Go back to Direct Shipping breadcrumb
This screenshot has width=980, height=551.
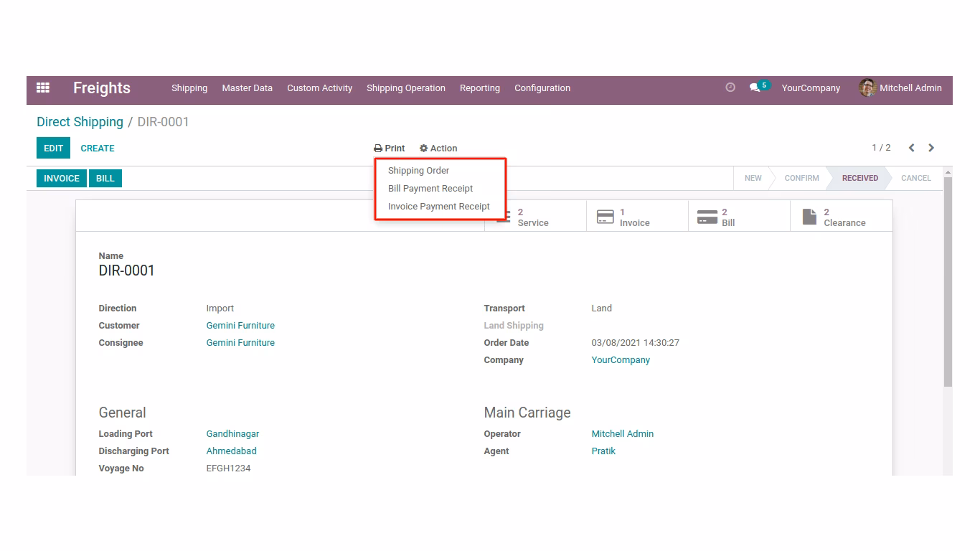(x=80, y=122)
